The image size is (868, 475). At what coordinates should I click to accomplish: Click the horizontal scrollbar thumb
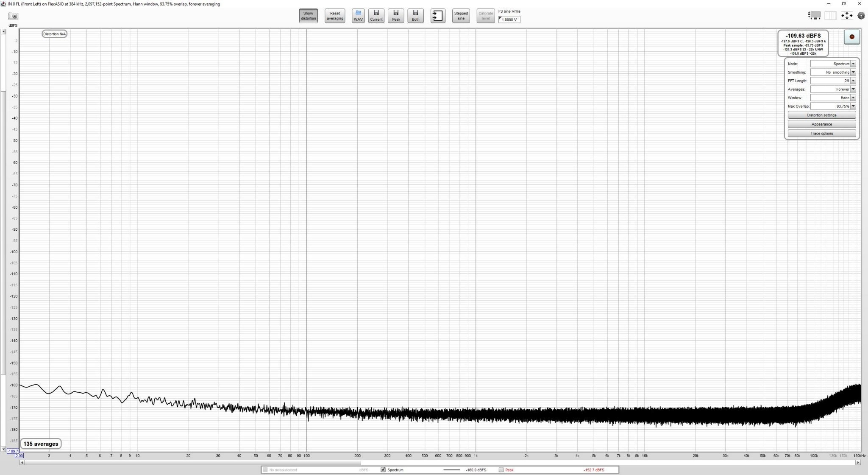[192, 463]
